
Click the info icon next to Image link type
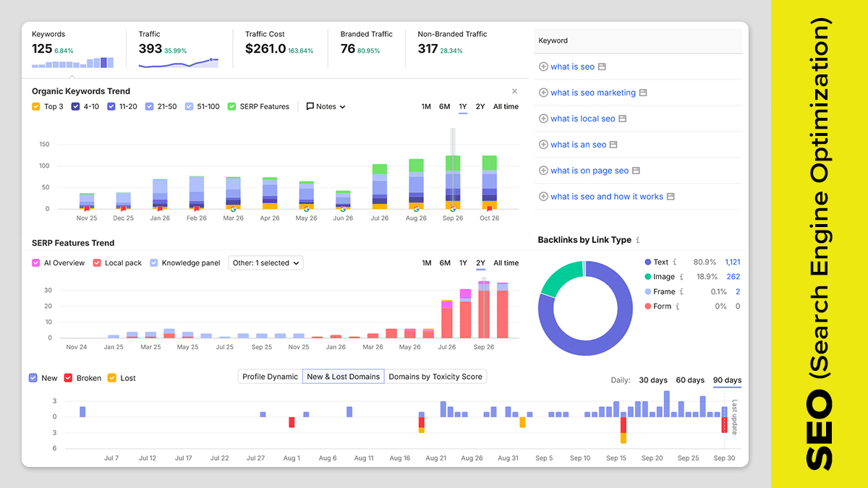coord(681,277)
